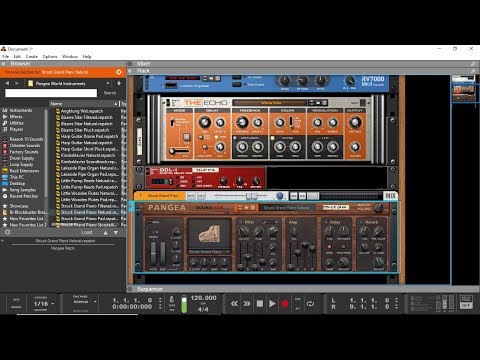Collapse the patch info disclosure triangle
This screenshot has height=360, width=480.
tap(3, 241)
